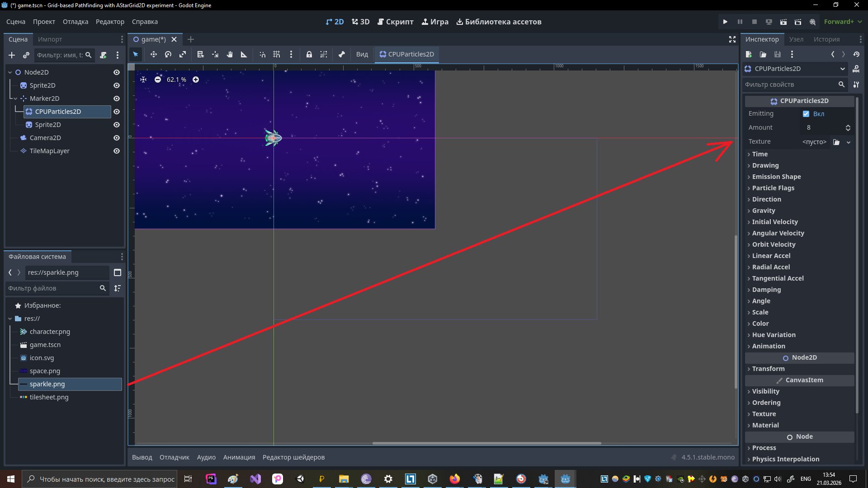868x488 pixels.
Task: Open the Texture property dropdown arrow
Action: click(849, 142)
